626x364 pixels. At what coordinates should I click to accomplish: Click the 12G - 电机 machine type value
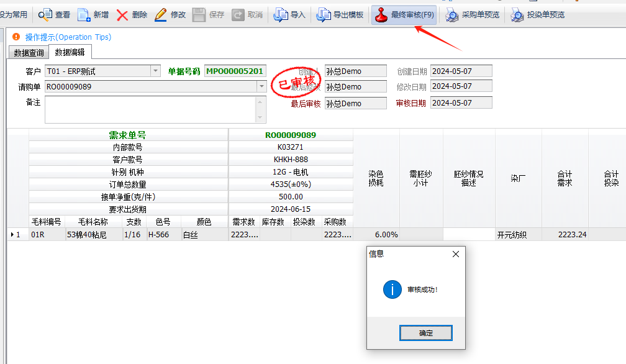pyautogui.click(x=291, y=171)
